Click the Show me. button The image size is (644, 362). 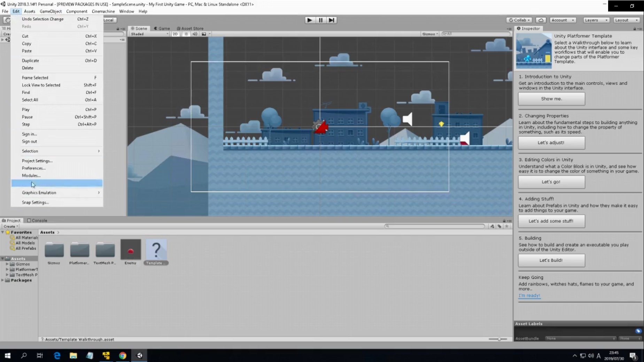[x=551, y=99]
